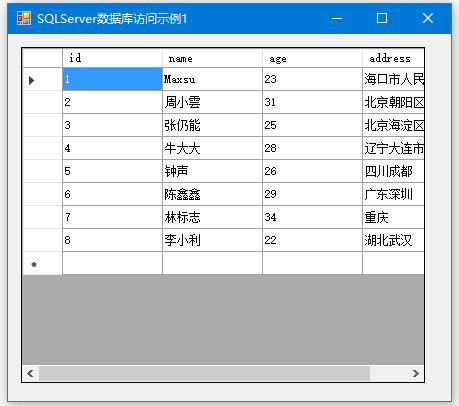Select the Maxsu name cell
This screenshot has width=459, height=406.
[212, 79]
